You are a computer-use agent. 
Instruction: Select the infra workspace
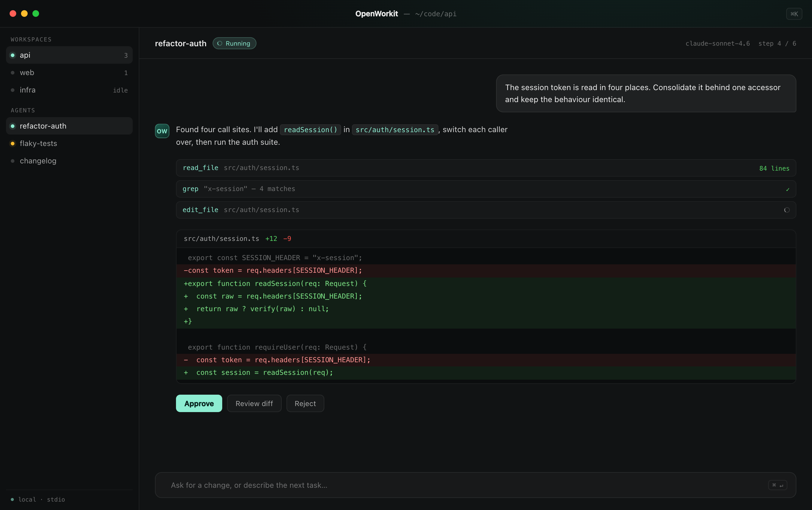click(69, 90)
